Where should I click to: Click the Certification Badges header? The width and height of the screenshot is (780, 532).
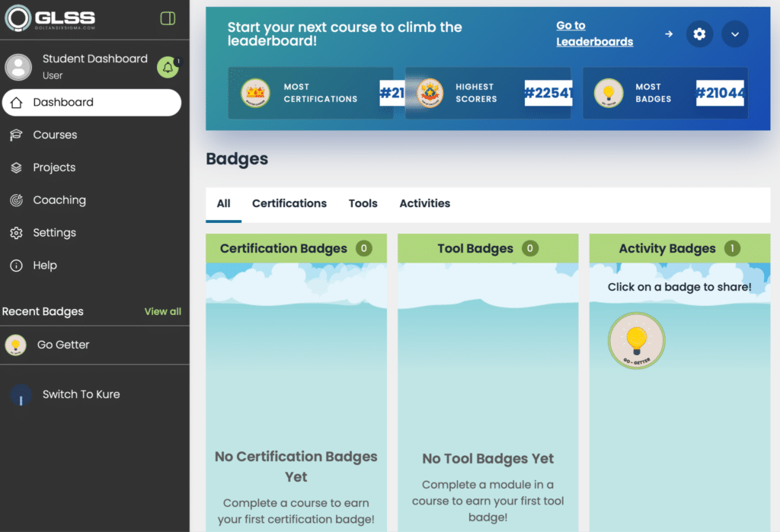coord(296,249)
